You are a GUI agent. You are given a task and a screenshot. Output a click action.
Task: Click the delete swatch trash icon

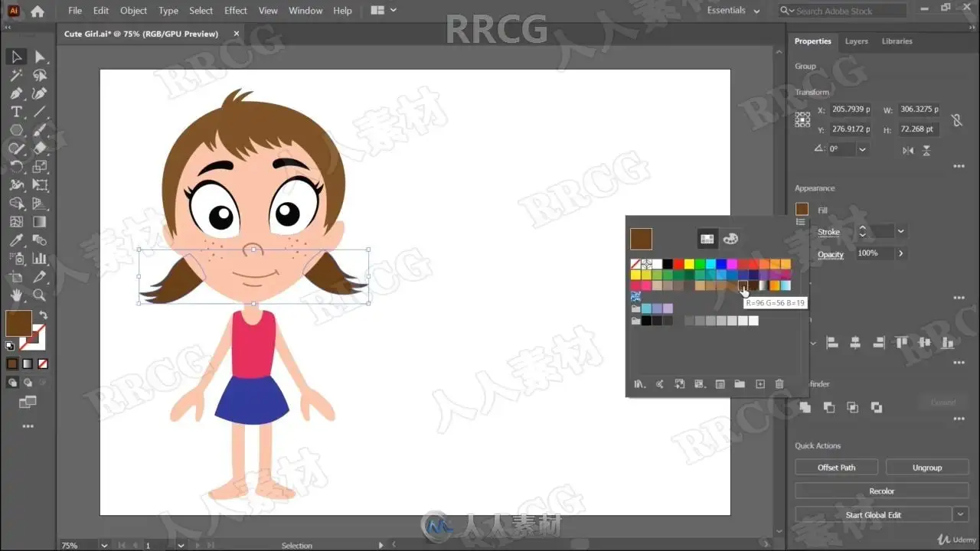(779, 384)
